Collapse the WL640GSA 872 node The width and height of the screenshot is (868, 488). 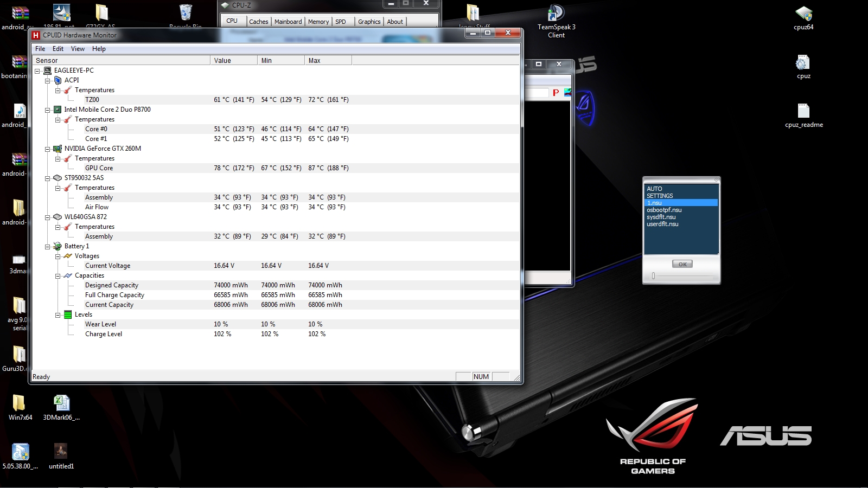click(x=48, y=217)
